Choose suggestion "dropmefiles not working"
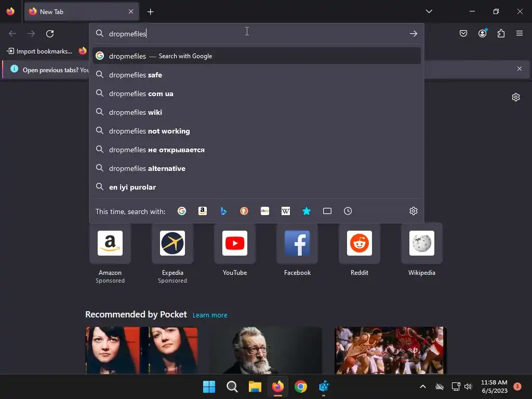Viewport: 532px width, 399px height. point(257,131)
